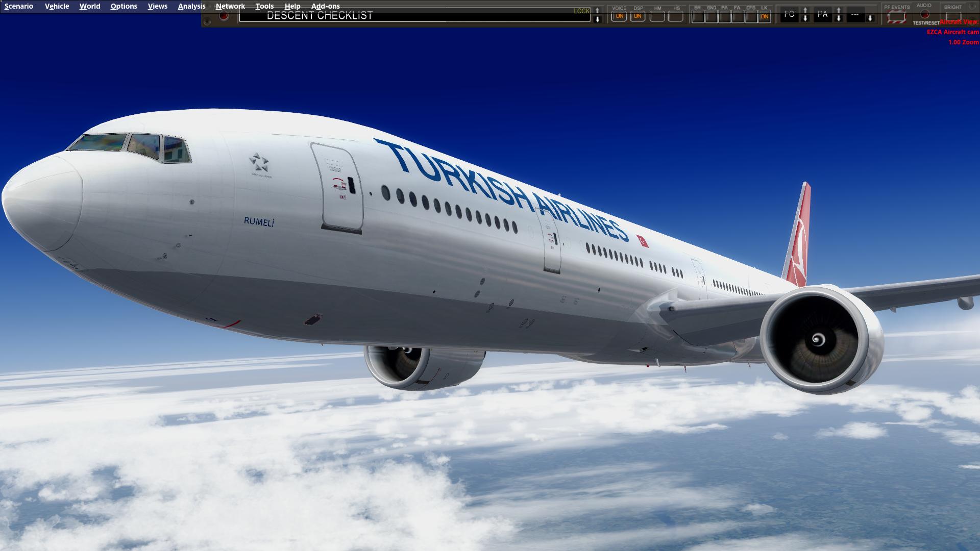Toggle the DSP ON switch
The width and height of the screenshot is (980, 551).
pyautogui.click(x=638, y=16)
